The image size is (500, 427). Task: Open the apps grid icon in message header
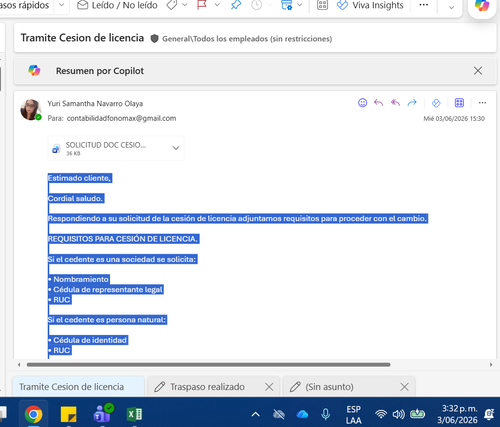coord(459,103)
